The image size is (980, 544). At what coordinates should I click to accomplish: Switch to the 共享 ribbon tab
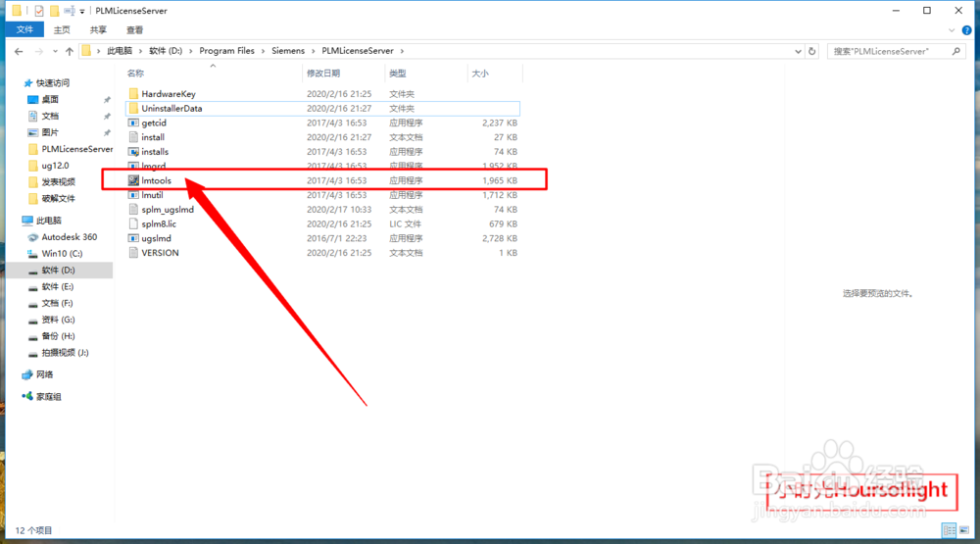click(x=97, y=30)
